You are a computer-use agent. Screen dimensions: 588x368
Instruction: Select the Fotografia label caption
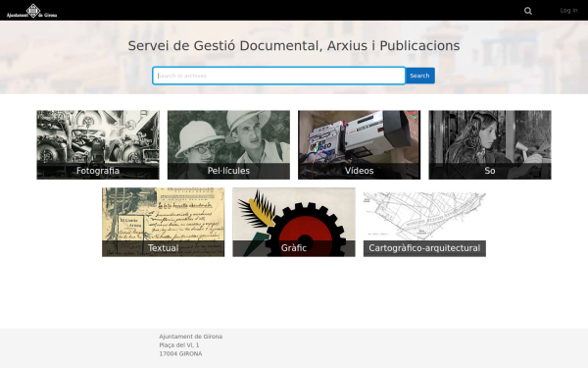(x=98, y=171)
